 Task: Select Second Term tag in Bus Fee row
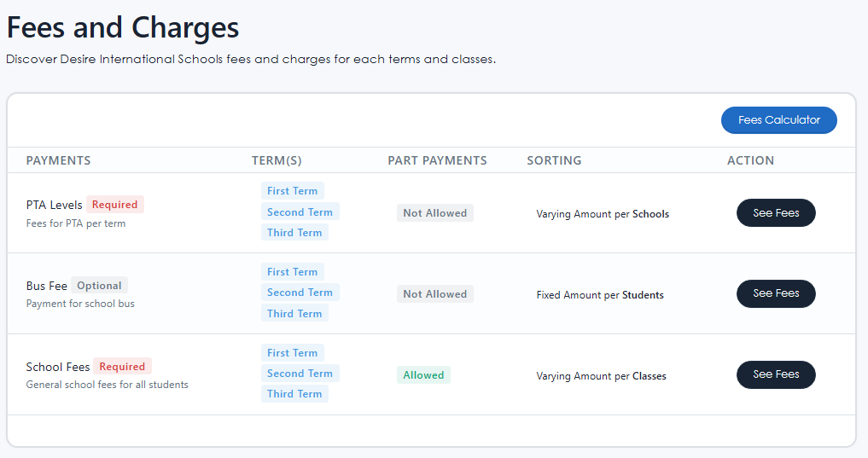[x=300, y=293]
